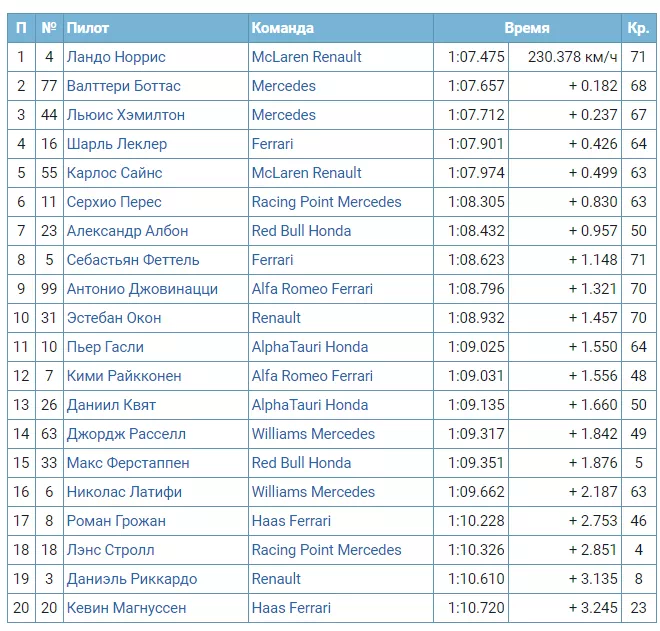
Task: Open Red Bull Honda link in Албон row
Action: pos(301,231)
